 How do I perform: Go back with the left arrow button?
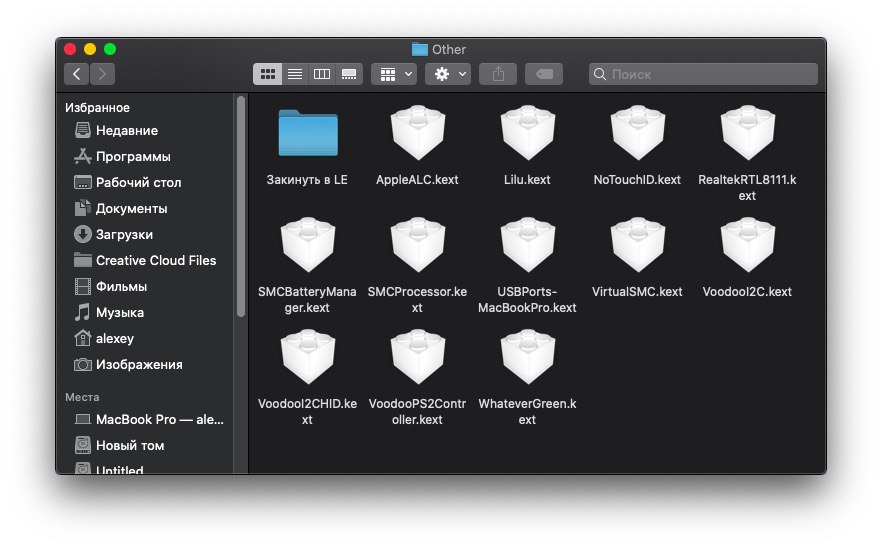click(x=76, y=74)
